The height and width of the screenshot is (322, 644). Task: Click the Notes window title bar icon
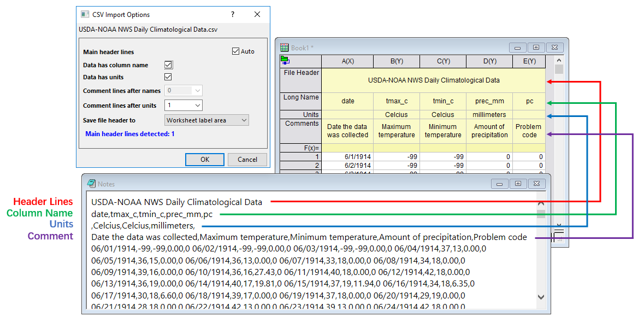91,184
